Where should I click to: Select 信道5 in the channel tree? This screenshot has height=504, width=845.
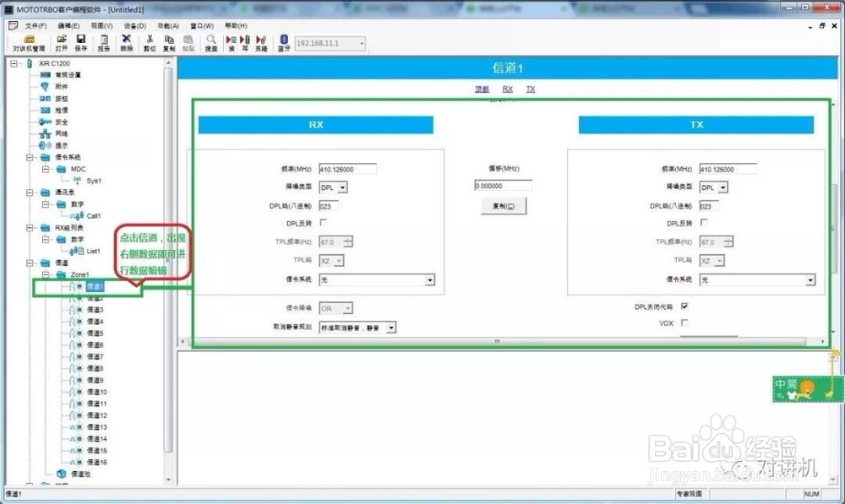(x=95, y=333)
